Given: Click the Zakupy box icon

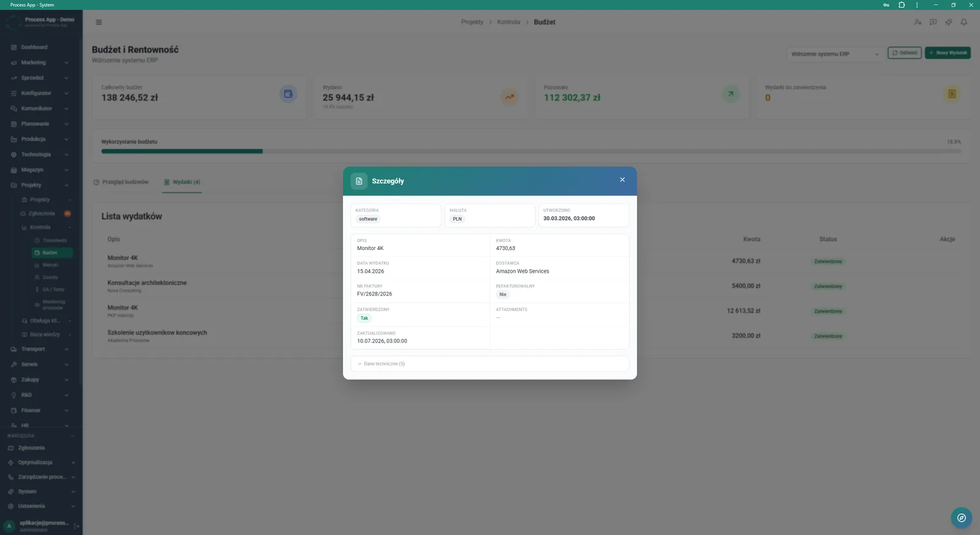Looking at the screenshot, I should 13,379.
